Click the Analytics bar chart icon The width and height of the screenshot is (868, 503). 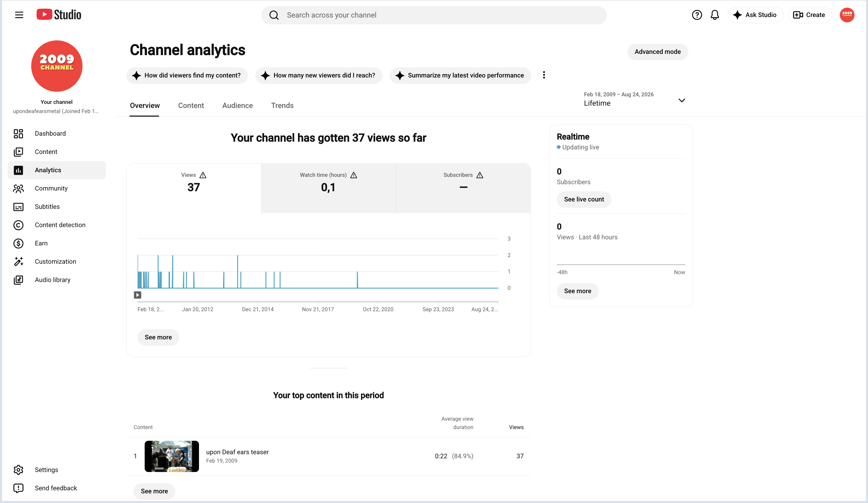pos(18,170)
